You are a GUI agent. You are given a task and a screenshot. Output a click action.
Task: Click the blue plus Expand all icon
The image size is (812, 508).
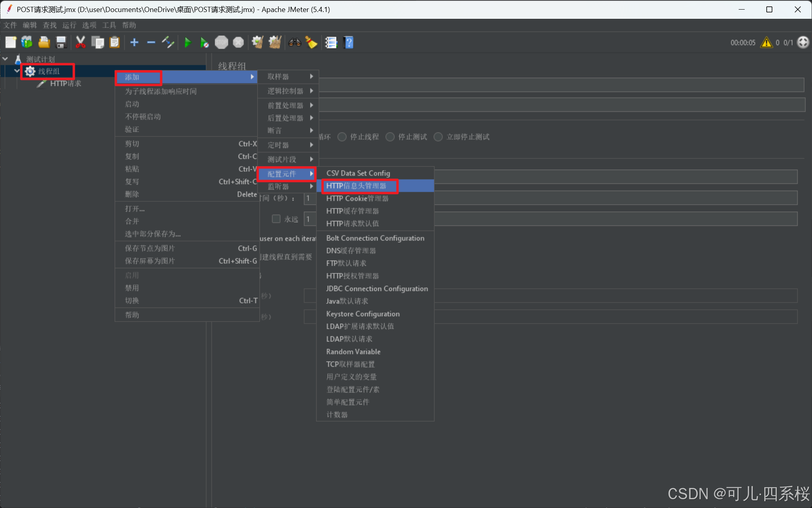[134, 42]
